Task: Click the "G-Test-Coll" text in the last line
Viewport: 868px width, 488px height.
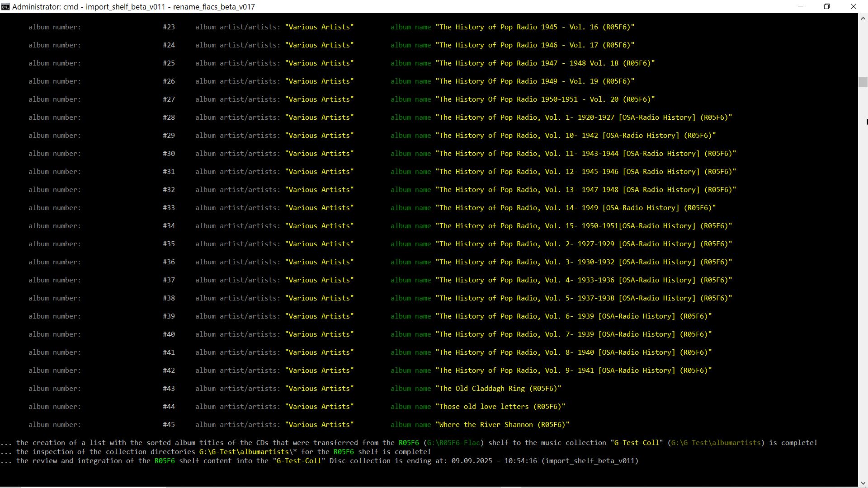Action: click(298, 461)
